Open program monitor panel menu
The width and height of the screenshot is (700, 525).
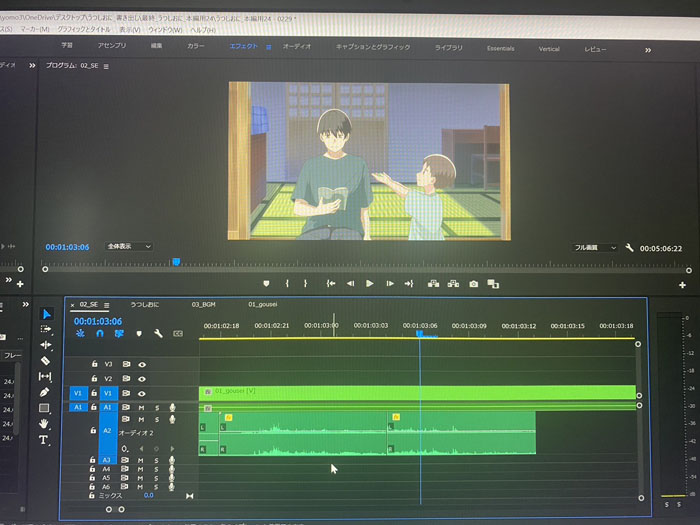(106, 66)
